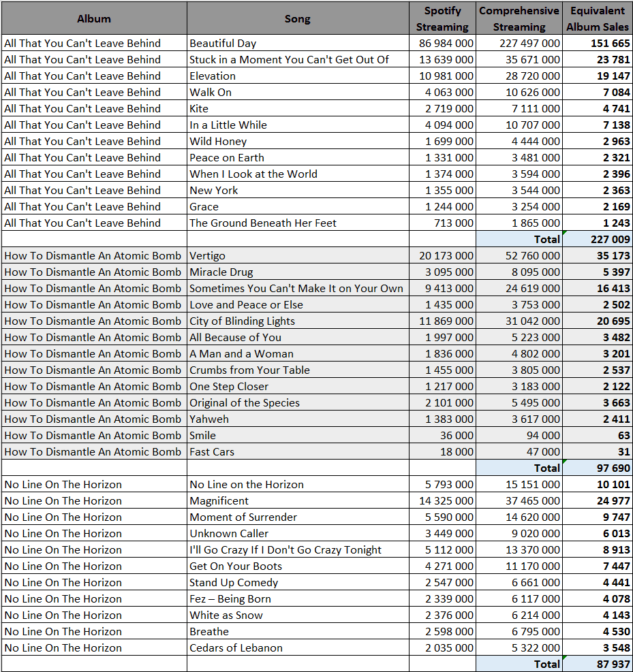This screenshot has width=633, height=672.
Task: Click Fast Cars album sales 31
Action: [x=598, y=451]
